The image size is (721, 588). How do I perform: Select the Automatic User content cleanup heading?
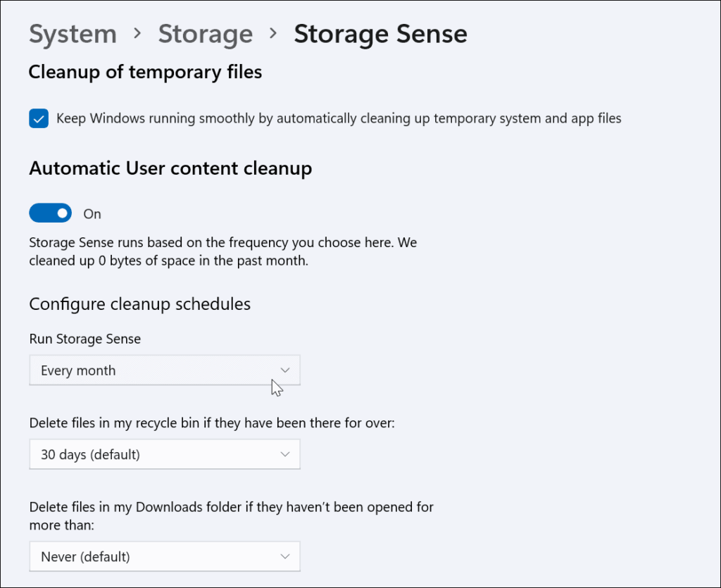click(x=170, y=168)
